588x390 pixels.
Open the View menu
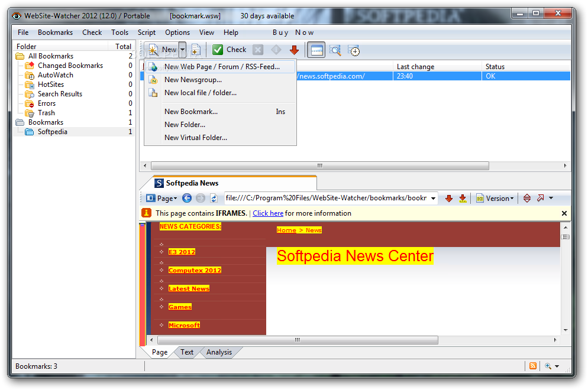coord(206,32)
